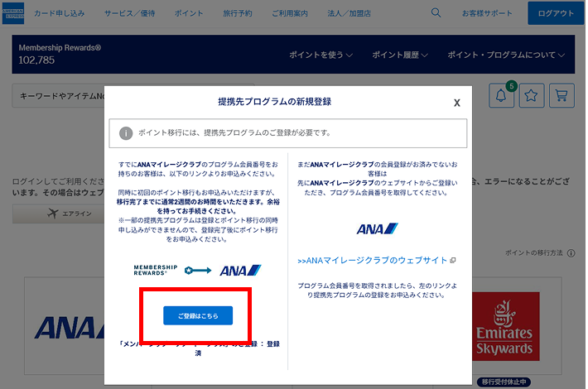
Task: Open the shopping cart icon
Action: (561, 95)
